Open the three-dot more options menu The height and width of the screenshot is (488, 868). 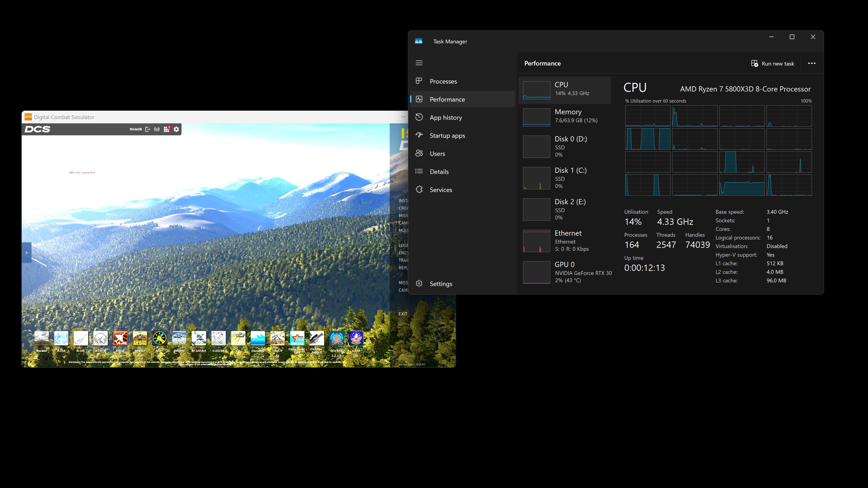click(x=812, y=63)
